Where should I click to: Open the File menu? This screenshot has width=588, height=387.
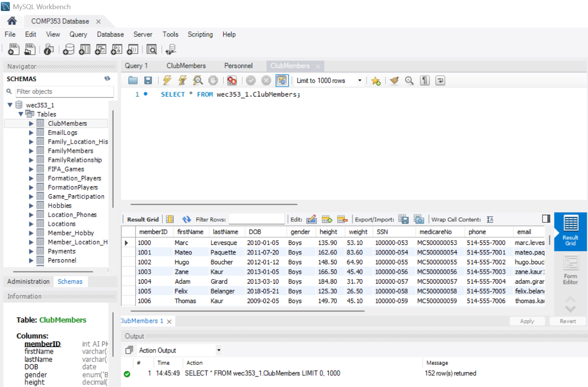coord(10,34)
